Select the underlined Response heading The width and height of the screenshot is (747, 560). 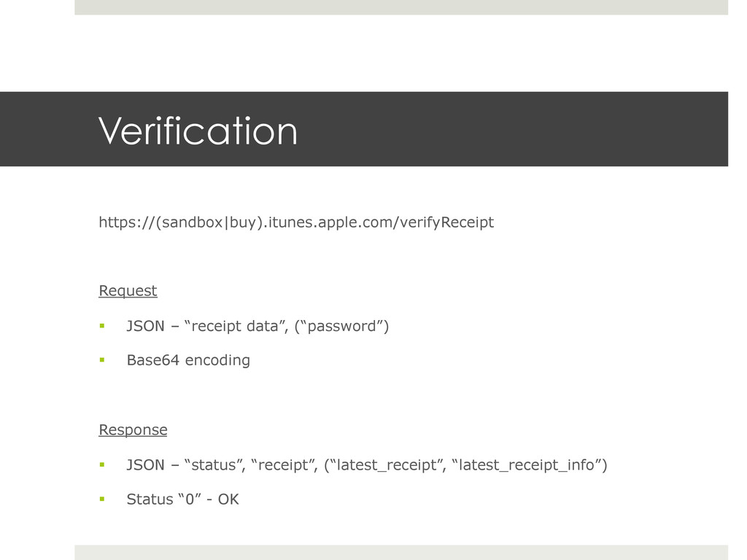pyautogui.click(x=133, y=429)
